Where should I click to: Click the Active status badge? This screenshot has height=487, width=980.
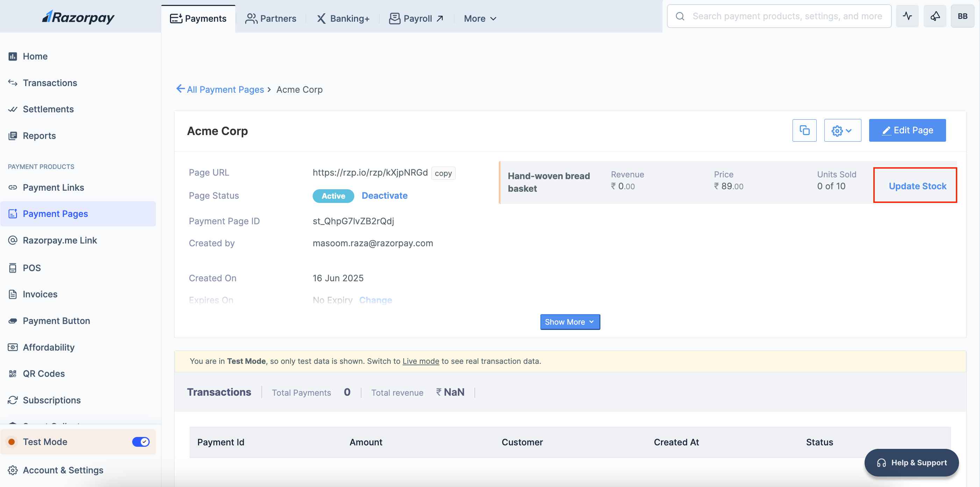tap(333, 196)
